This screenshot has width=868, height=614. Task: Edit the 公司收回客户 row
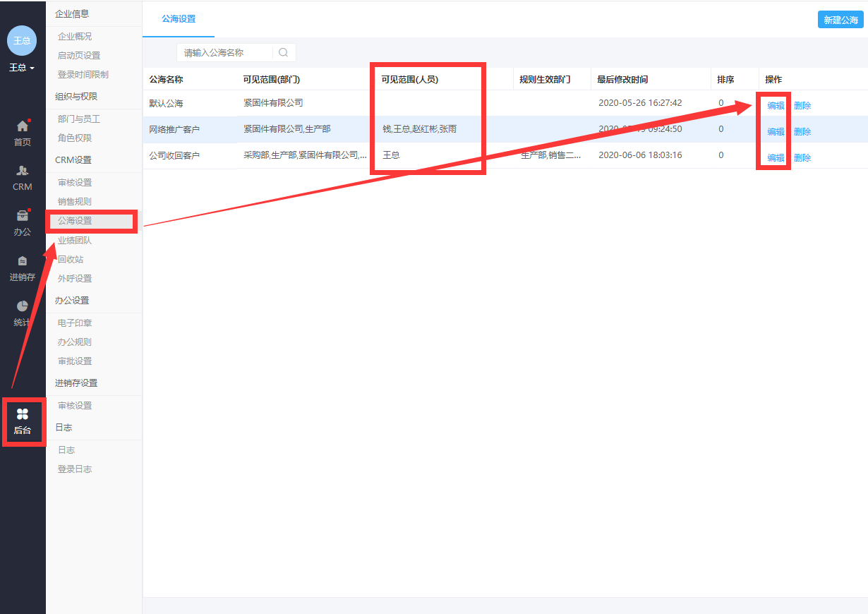tap(776, 157)
